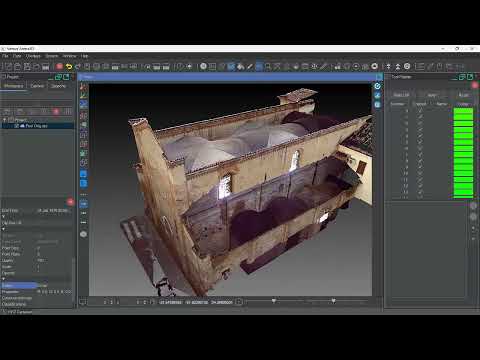Click the middle button in the right panel header
480x360 pixels.
432,95
